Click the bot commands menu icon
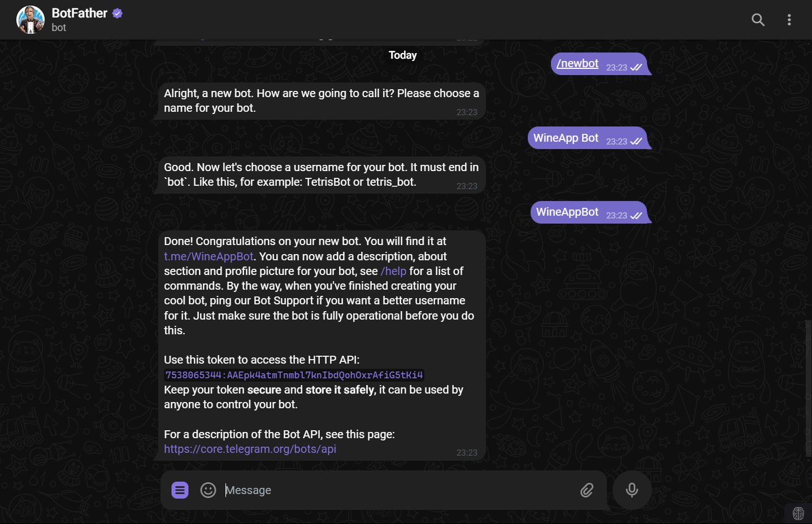The image size is (812, 524). [180, 490]
